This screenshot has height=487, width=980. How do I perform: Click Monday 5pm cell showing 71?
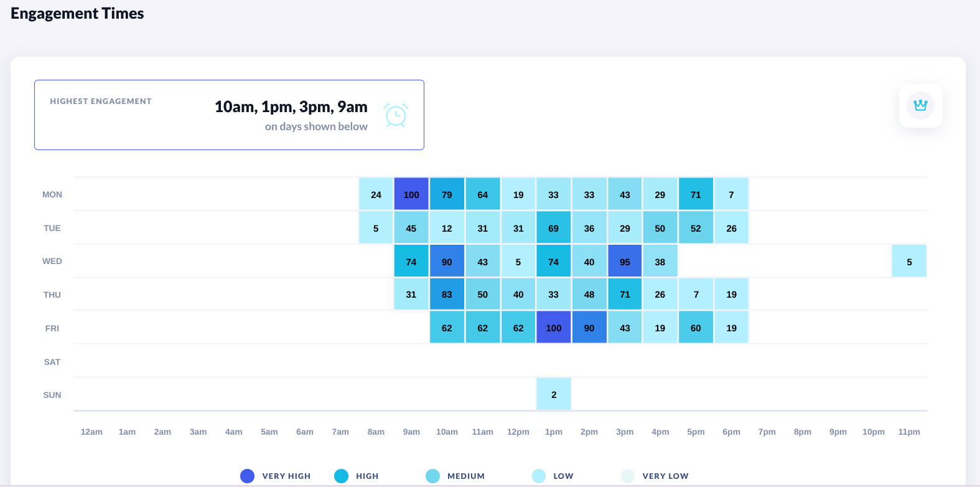click(696, 194)
